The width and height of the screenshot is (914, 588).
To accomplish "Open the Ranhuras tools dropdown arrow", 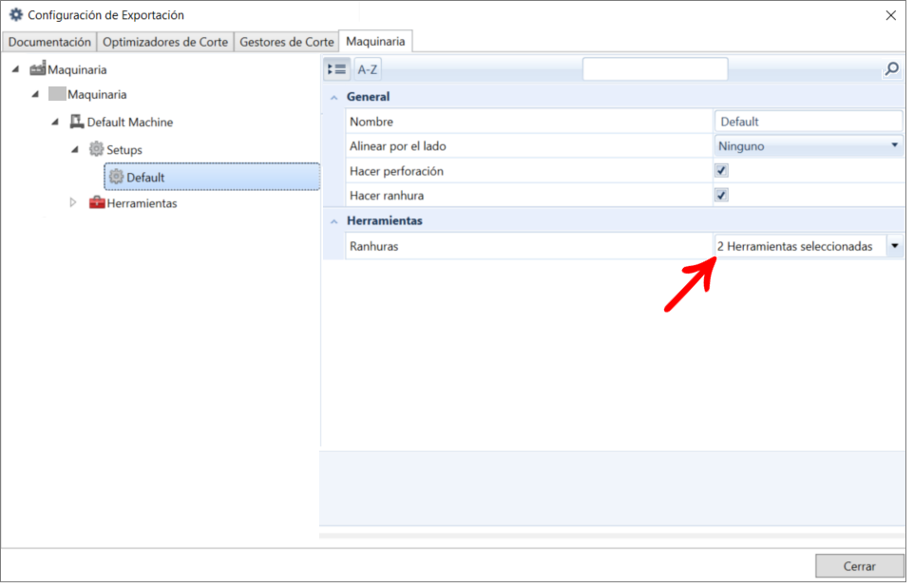I will click(x=895, y=246).
